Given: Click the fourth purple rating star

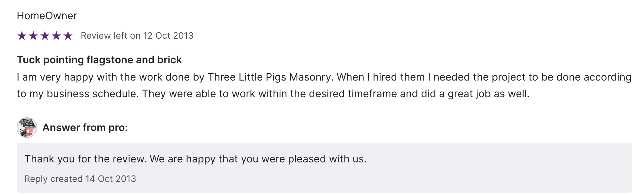Looking at the screenshot, I should [x=56, y=36].
